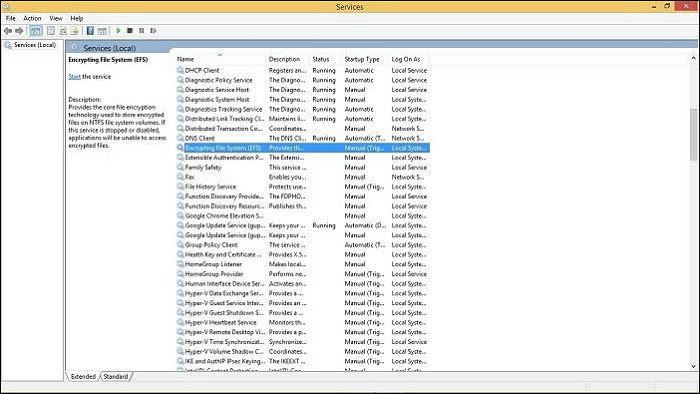
Task: Click the Export List toolbar icon
Action: click(x=75, y=31)
